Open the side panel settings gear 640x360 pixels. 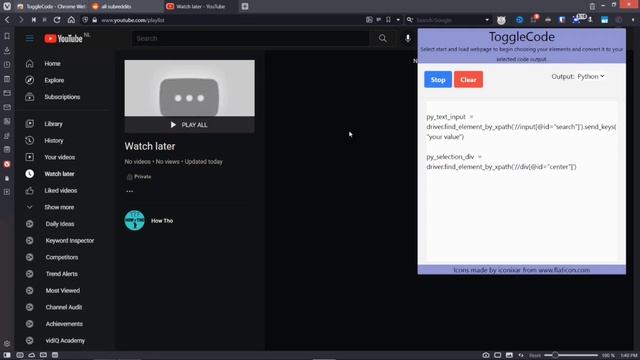[x=7, y=344]
